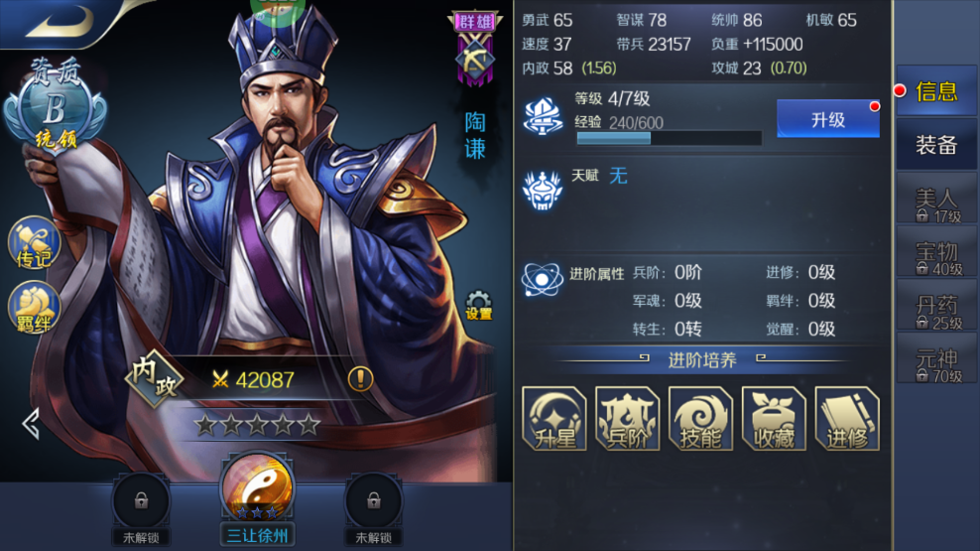Open the 羁绊 bonds icon
Screen dimensions: 980x551
pos(34,308)
